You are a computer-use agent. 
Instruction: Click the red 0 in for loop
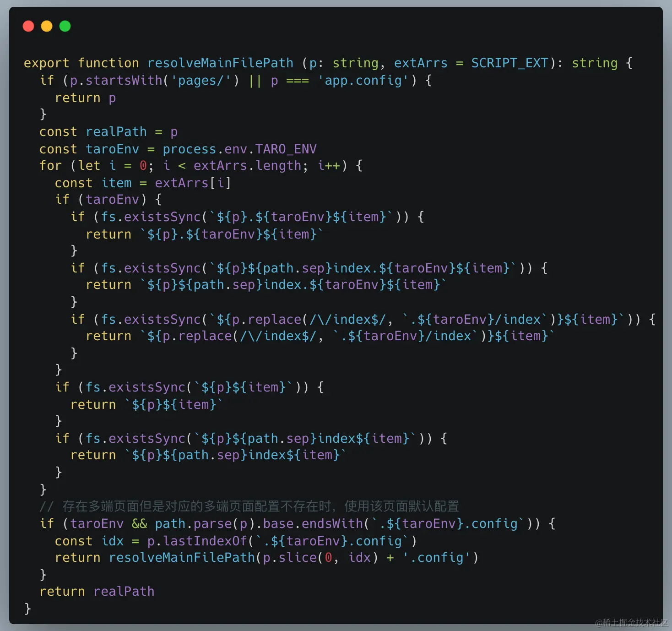click(143, 165)
